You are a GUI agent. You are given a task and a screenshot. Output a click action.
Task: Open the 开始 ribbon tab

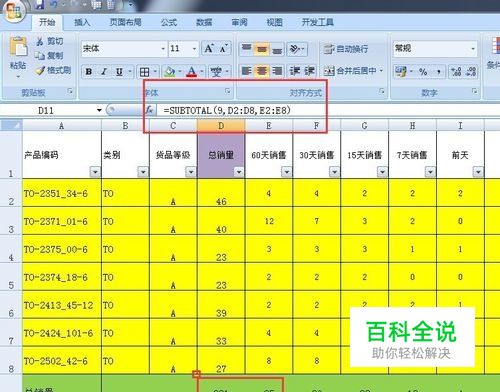(47, 22)
